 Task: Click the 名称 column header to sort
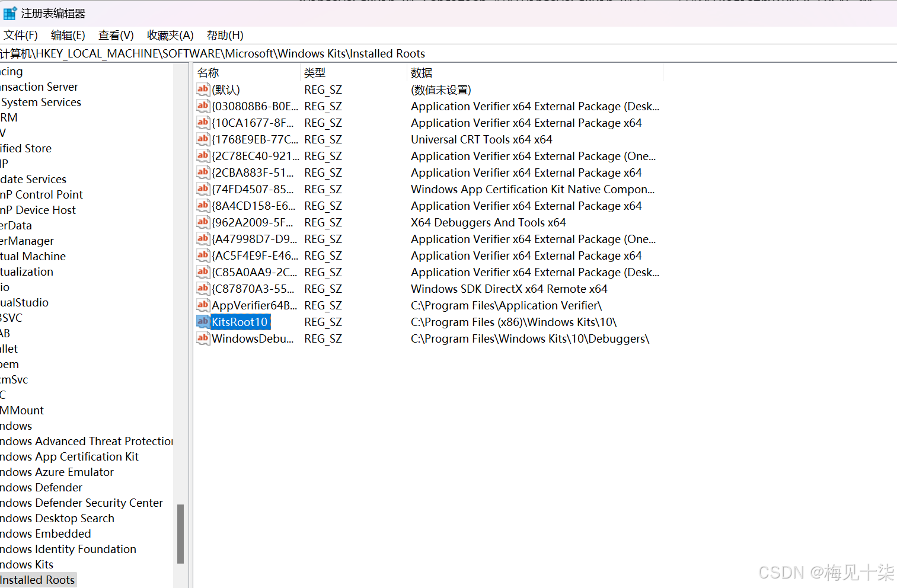point(208,72)
